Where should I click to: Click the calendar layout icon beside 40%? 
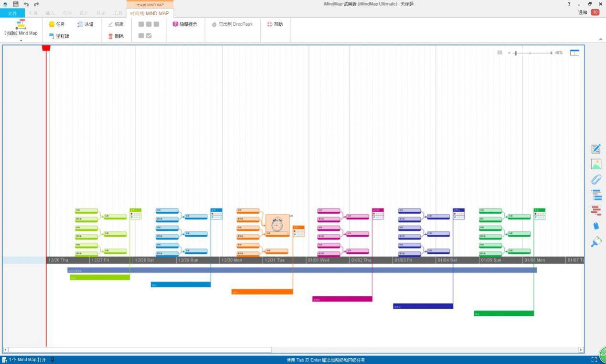(x=574, y=52)
